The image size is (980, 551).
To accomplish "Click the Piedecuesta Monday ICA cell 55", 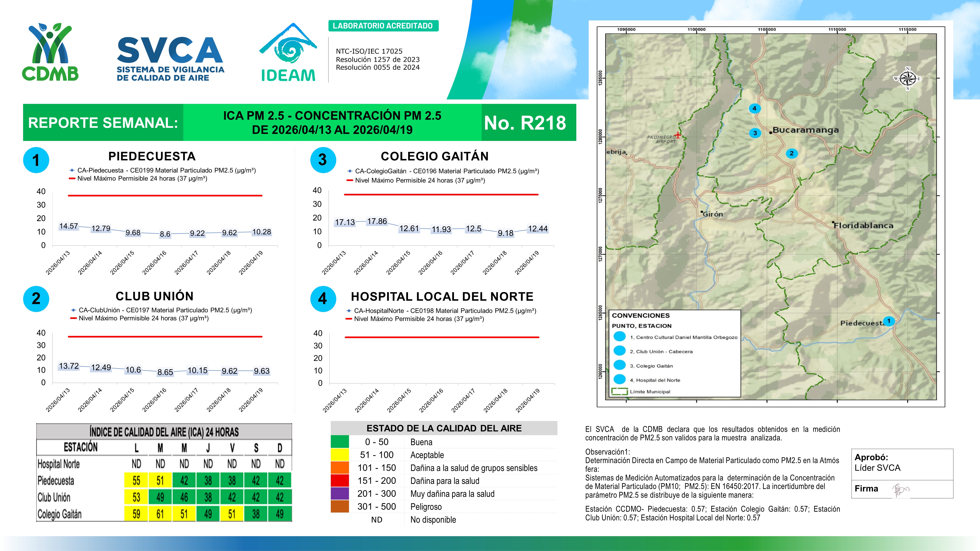I will [136, 481].
